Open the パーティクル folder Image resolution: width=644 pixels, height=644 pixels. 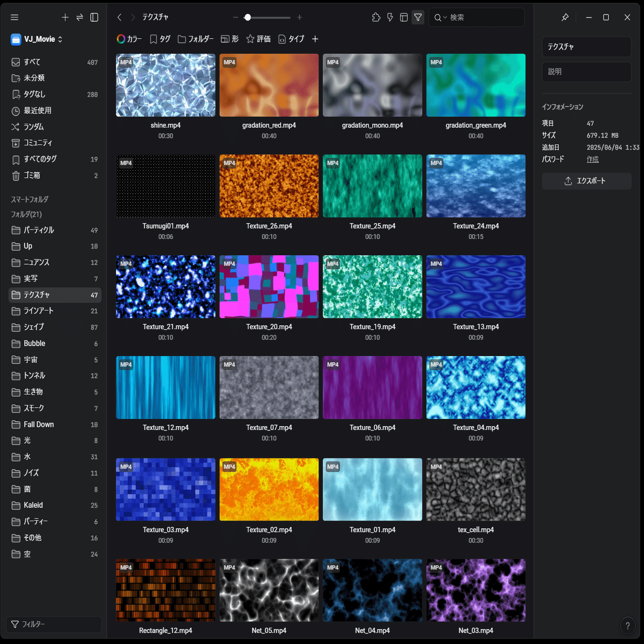pos(55,230)
